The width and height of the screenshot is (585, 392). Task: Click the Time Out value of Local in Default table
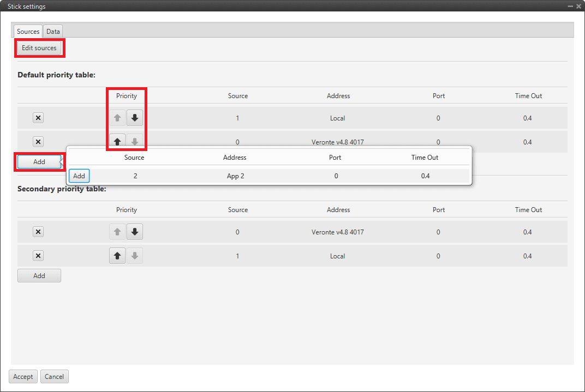tap(527, 118)
